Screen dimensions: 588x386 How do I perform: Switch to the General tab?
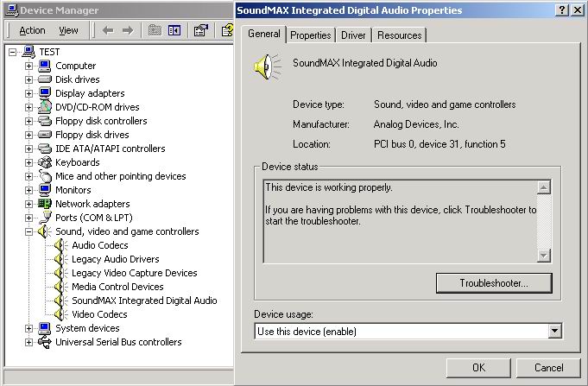263,35
